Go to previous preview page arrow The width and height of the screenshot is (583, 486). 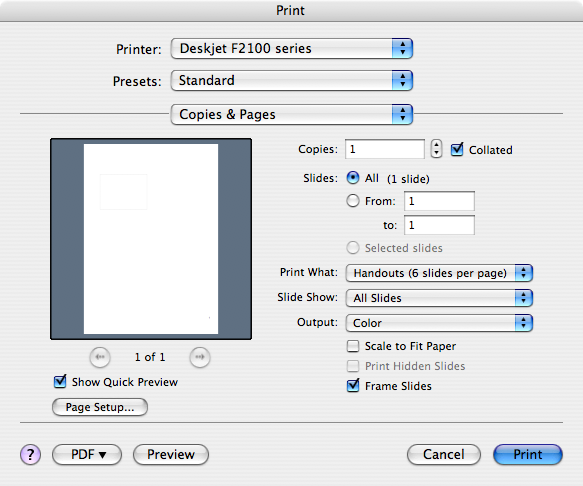pyautogui.click(x=100, y=357)
